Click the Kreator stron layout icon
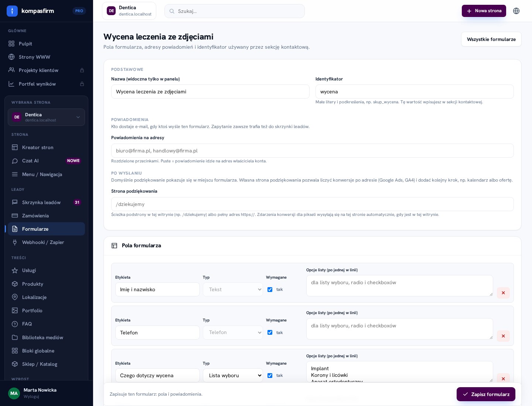This screenshot has height=406, width=532. (15, 147)
